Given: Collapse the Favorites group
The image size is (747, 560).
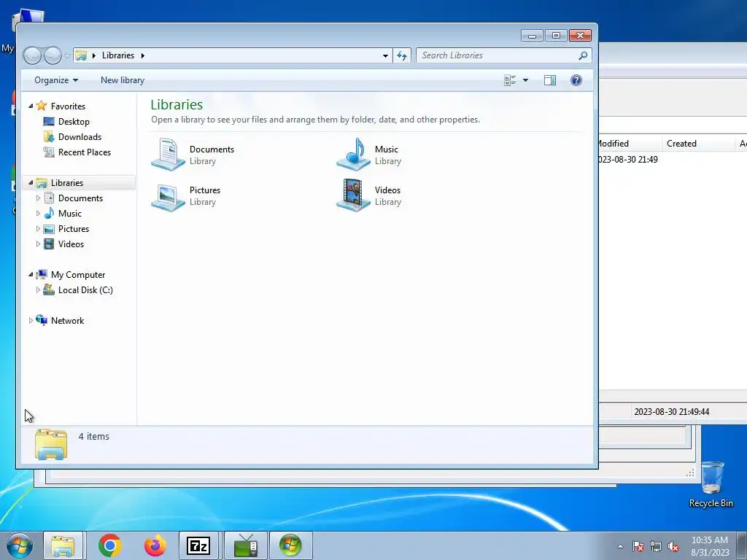Looking at the screenshot, I should point(31,106).
